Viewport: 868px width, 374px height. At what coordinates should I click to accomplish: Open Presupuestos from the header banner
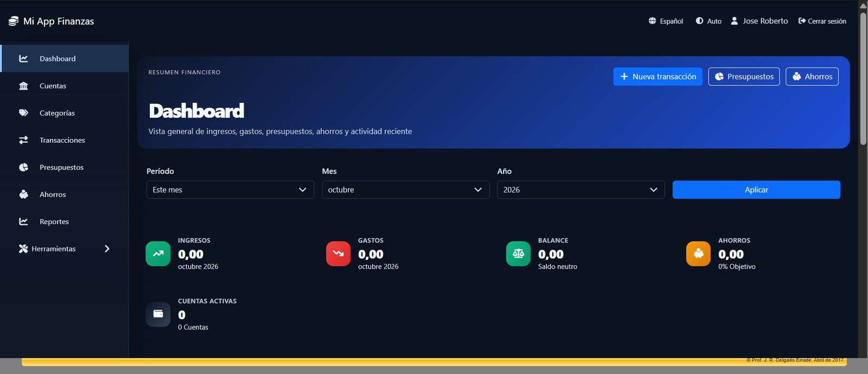[x=744, y=77]
